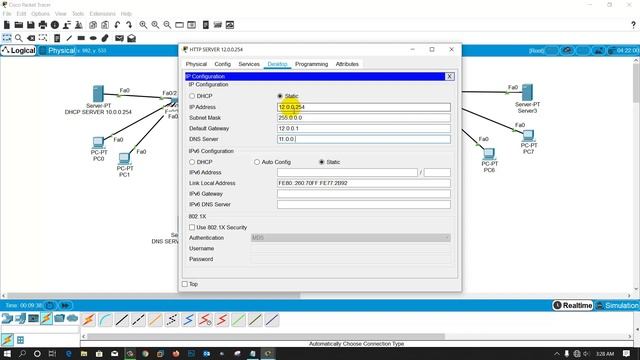640x360 pixels.
Task: Select the IPv6 DHCP radio button
Action: click(192, 162)
